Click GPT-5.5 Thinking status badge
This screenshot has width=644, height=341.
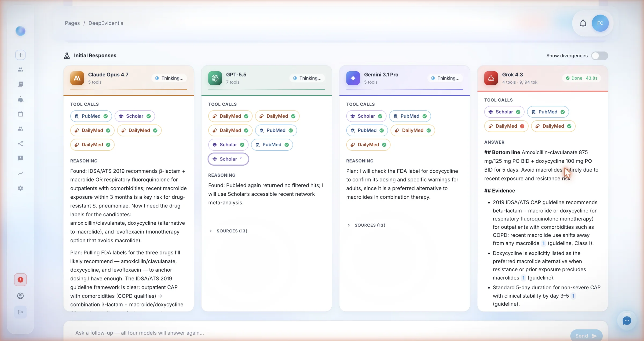[x=307, y=78]
